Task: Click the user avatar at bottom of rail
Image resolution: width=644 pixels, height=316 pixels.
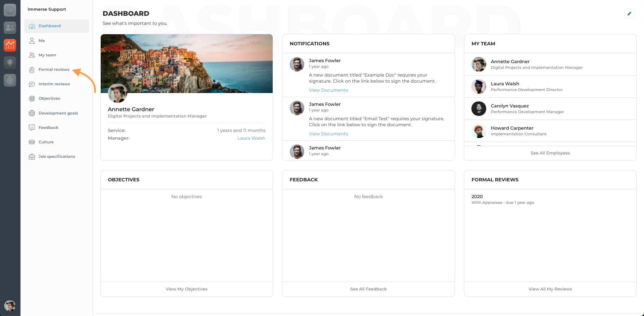Action: 10,306
